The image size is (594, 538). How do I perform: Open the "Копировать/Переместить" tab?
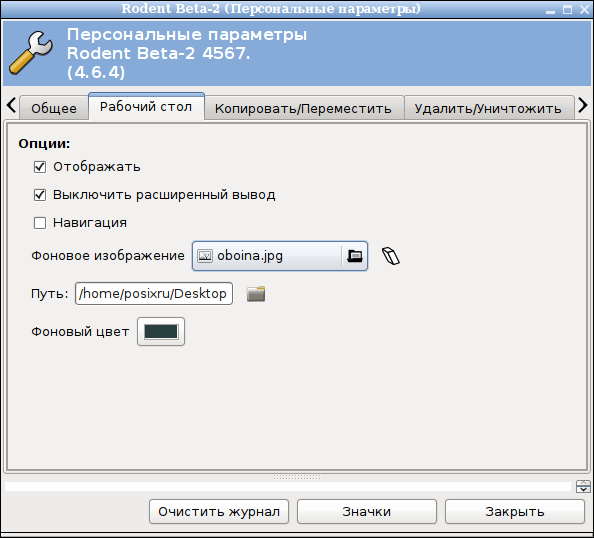[303, 108]
